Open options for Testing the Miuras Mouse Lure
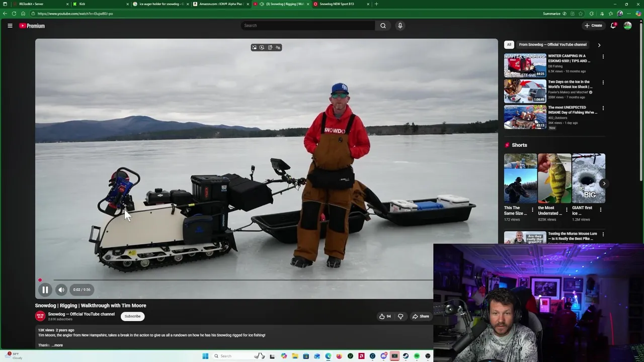644x362 pixels. click(603, 234)
